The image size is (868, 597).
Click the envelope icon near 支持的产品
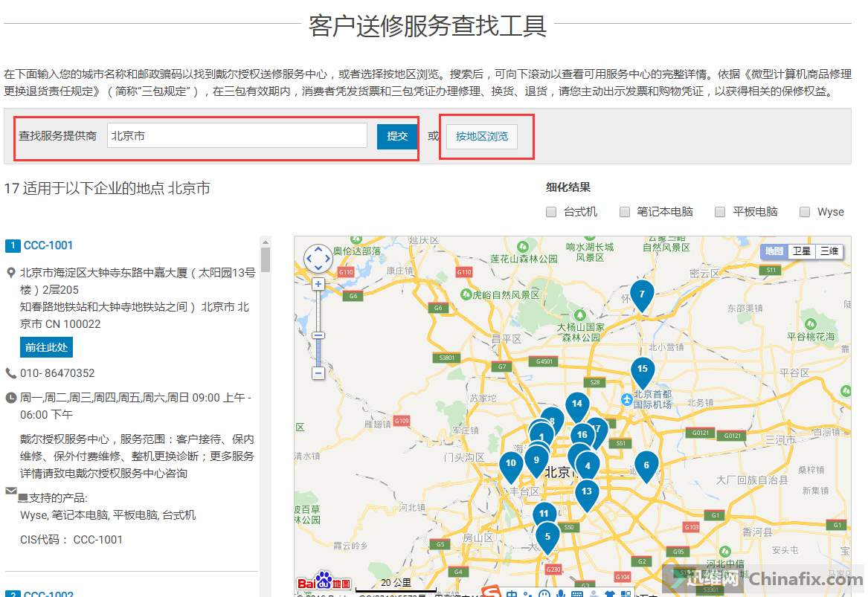11,491
